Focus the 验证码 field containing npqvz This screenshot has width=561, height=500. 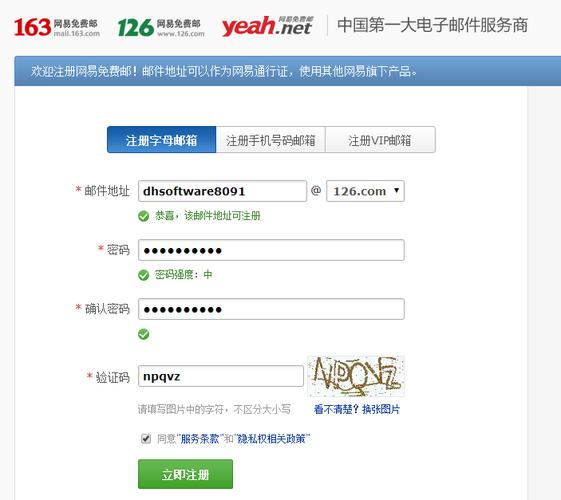[x=221, y=376]
